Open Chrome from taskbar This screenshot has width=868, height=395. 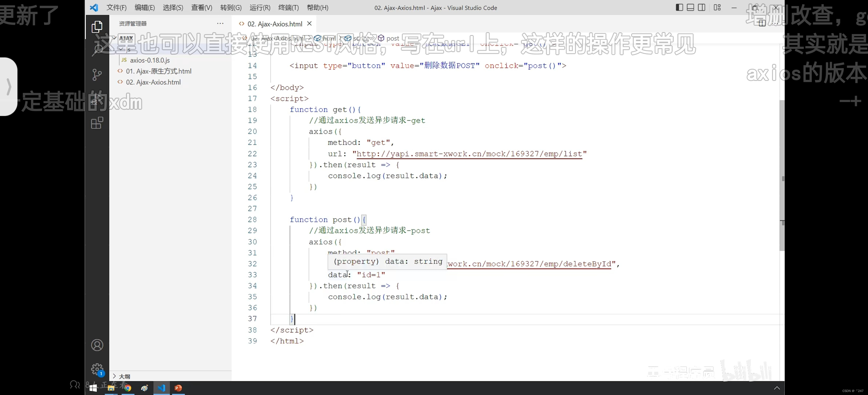(128, 388)
